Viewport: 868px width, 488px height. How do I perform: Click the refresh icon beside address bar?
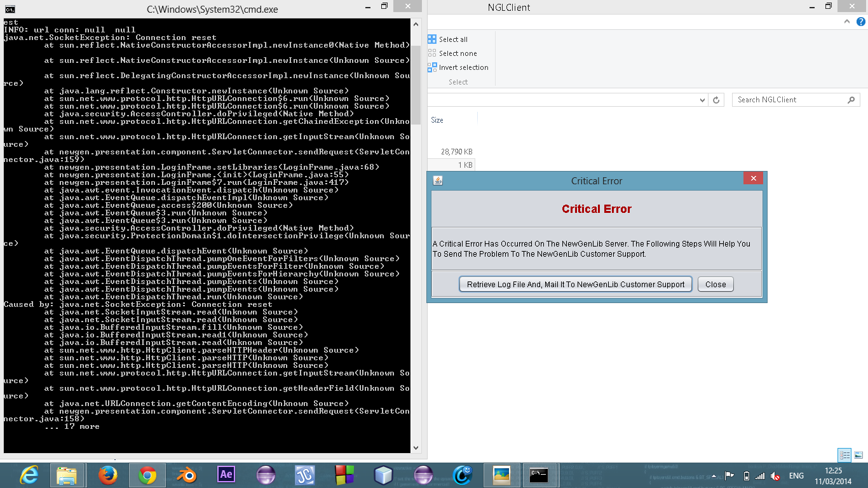pyautogui.click(x=716, y=100)
